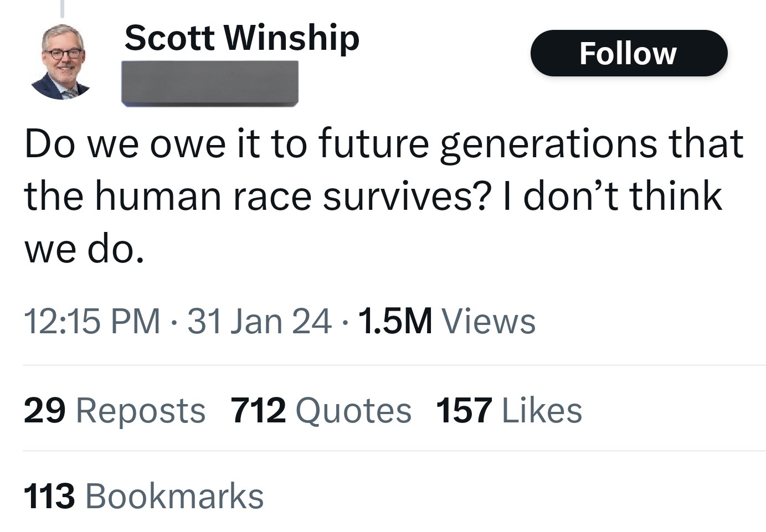This screenshot has width=766, height=532.
Task: Click the thread connector line above the avatar
Action: point(62,8)
